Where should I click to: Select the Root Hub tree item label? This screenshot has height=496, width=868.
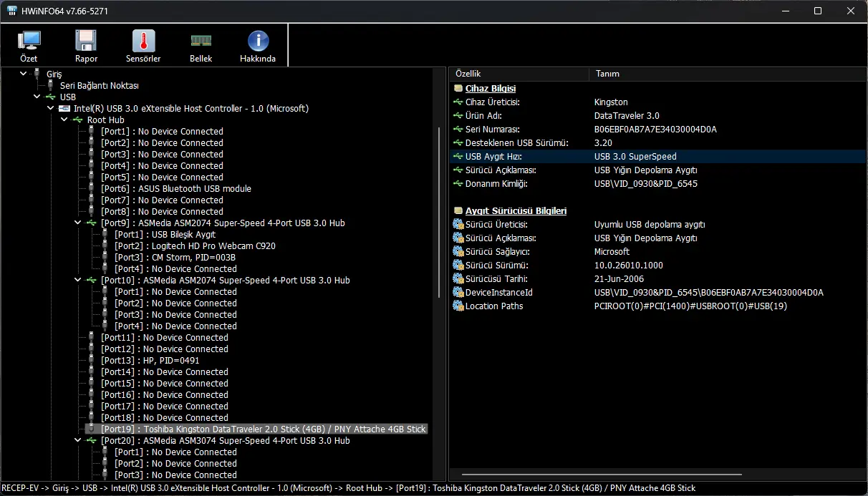(x=106, y=120)
